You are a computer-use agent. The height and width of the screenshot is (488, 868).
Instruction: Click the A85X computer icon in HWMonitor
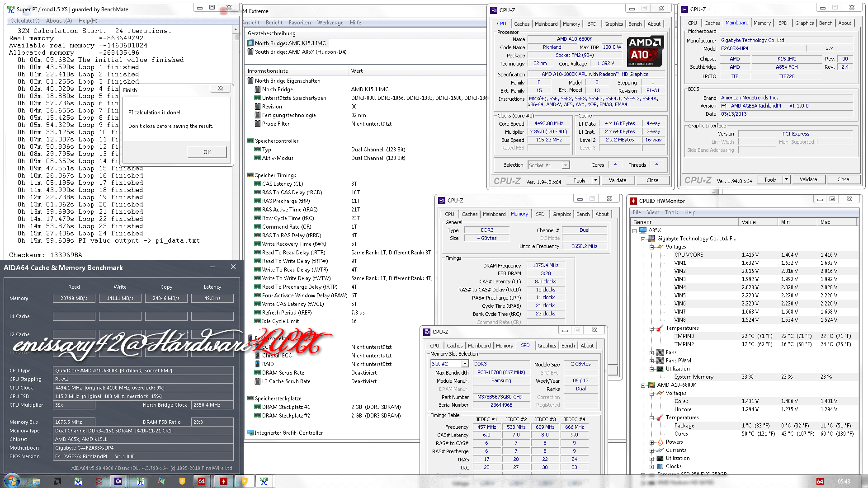click(643, 230)
